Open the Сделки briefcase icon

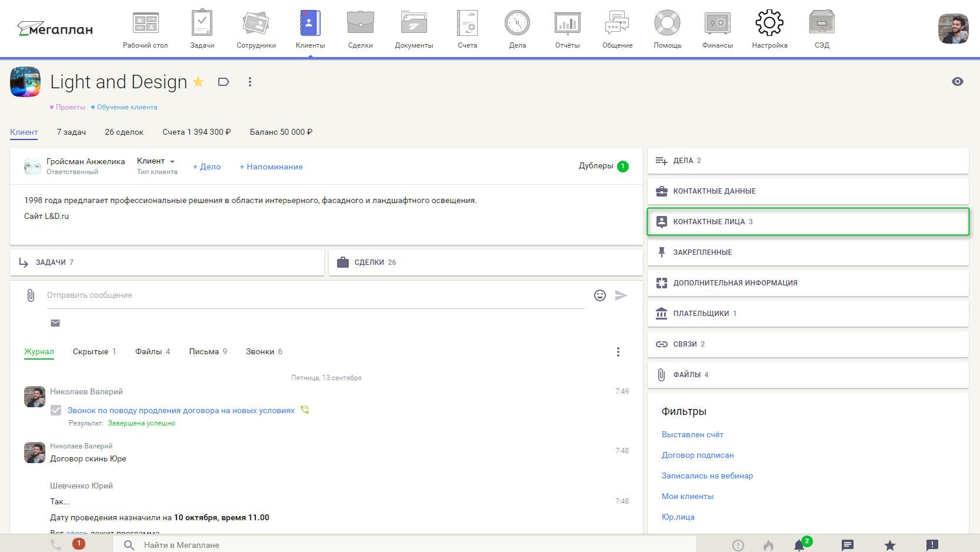coord(360,22)
